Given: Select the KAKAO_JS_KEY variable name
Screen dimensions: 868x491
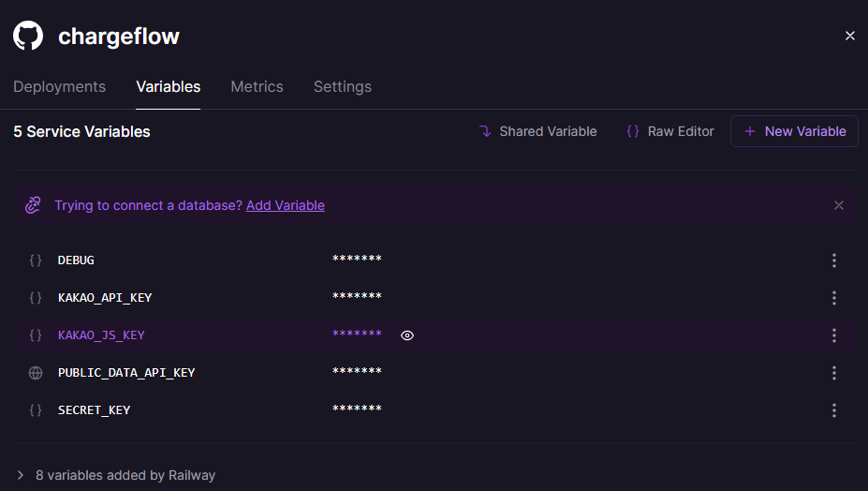Looking at the screenshot, I should coord(101,335).
